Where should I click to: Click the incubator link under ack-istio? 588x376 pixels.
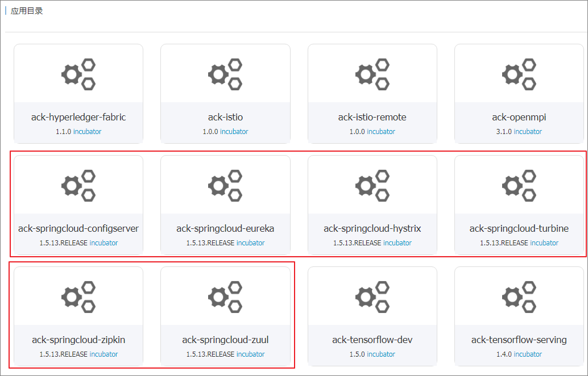(x=234, y=131)
